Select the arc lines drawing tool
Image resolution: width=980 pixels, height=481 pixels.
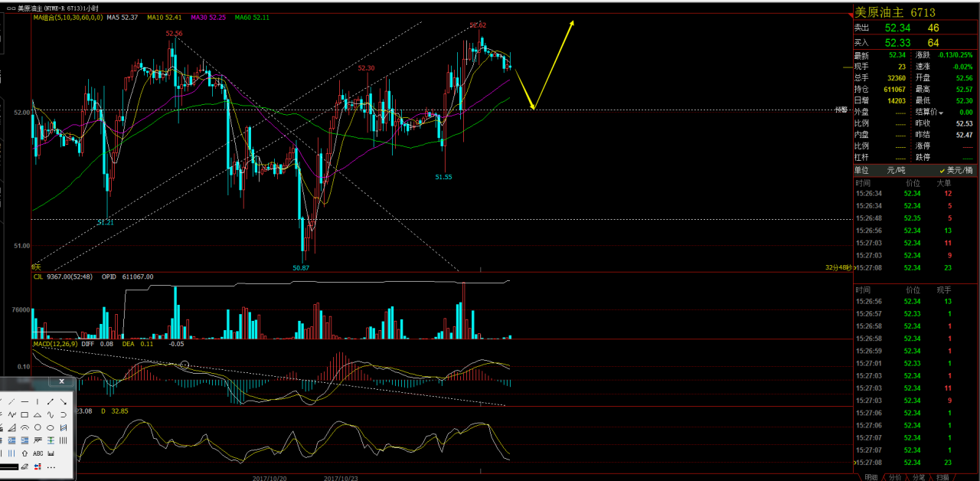24,427
